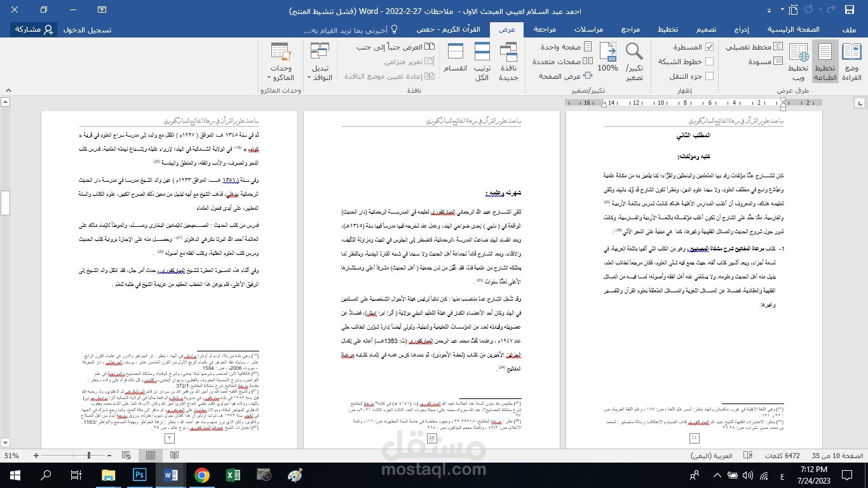Image resolution: width=868 pixels, height=488 pixels.
Task: Enable View Side by Side (العرض جنباً إلى جنب)
Action: click(x=395, y=47)
